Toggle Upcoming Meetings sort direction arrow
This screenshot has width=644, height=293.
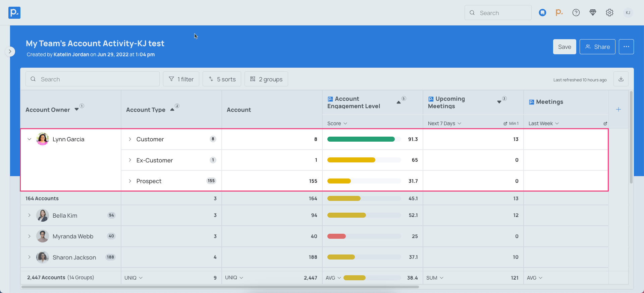click(x=499, y=102)
